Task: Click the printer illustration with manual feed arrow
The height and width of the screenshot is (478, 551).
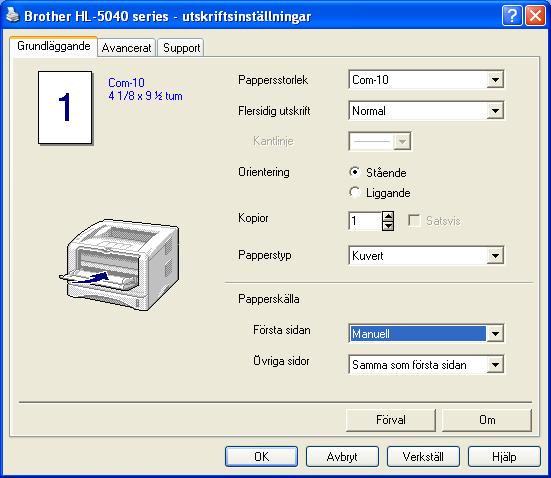Action: (119, 264)
